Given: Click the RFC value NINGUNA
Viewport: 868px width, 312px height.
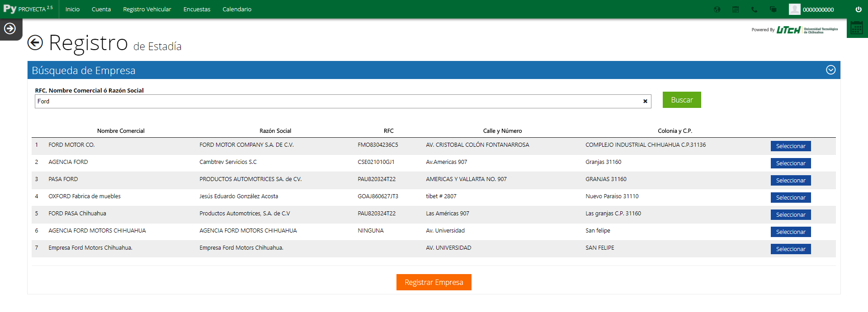Looking at the screenshot, I should click(371, 231).
